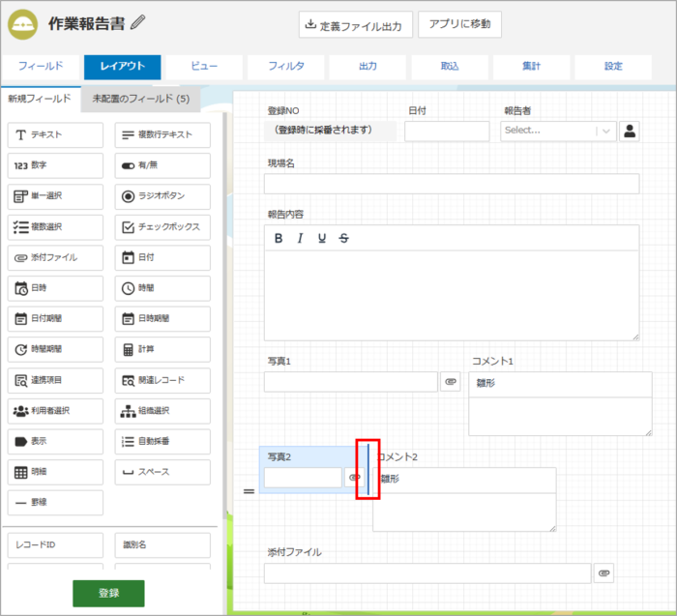This screenshot has height=616, width=677.
Task: Click 定義ファイル出力 button
Action: click(x=355, y=24)
